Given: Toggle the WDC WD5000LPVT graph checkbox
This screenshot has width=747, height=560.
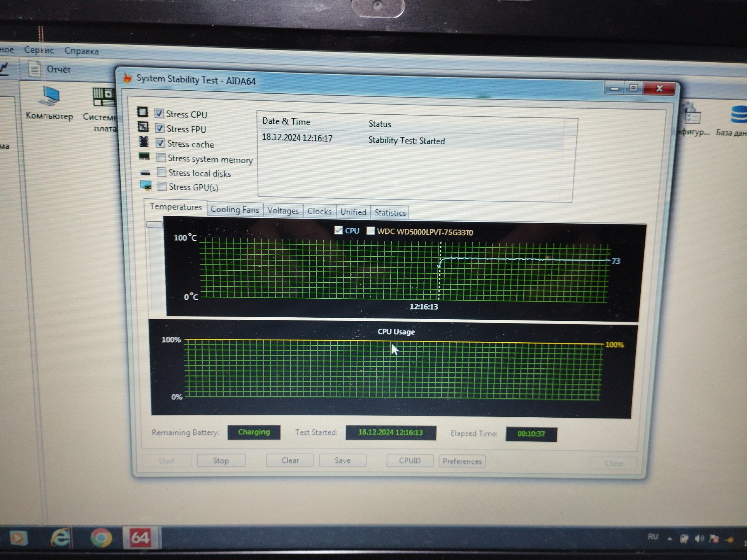Looking at the screenshot, I should (x=370, y=231).
